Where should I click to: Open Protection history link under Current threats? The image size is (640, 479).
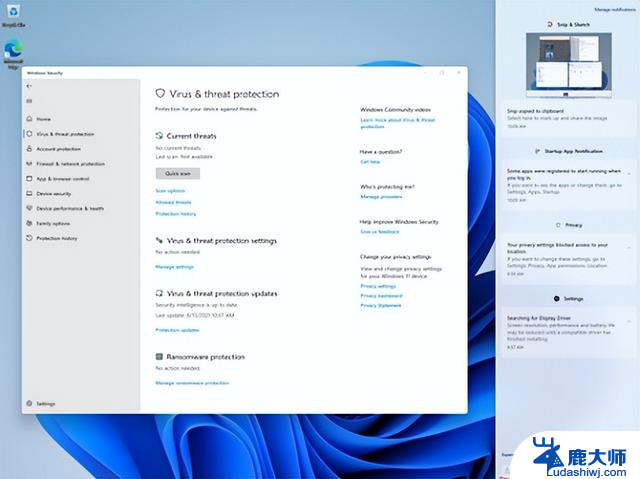pos(176,213)
